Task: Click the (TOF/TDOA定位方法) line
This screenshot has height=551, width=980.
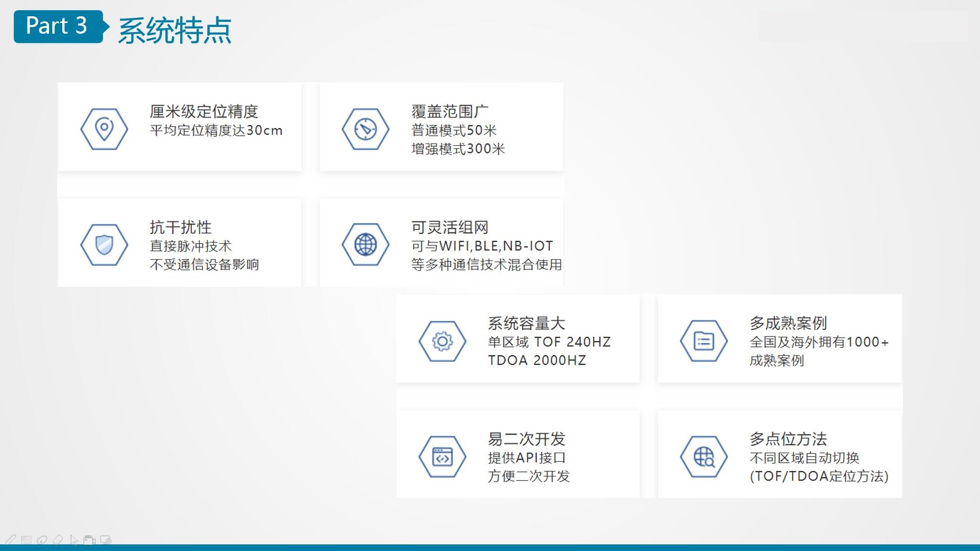Action: (819, 476)
